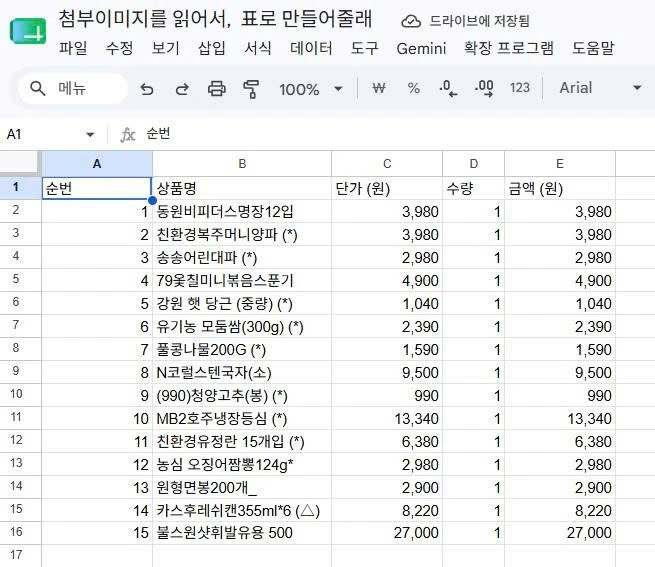This screenshot has height=567, width=655.
Task: Open the 서식 menu
Action: pos(257,48)
